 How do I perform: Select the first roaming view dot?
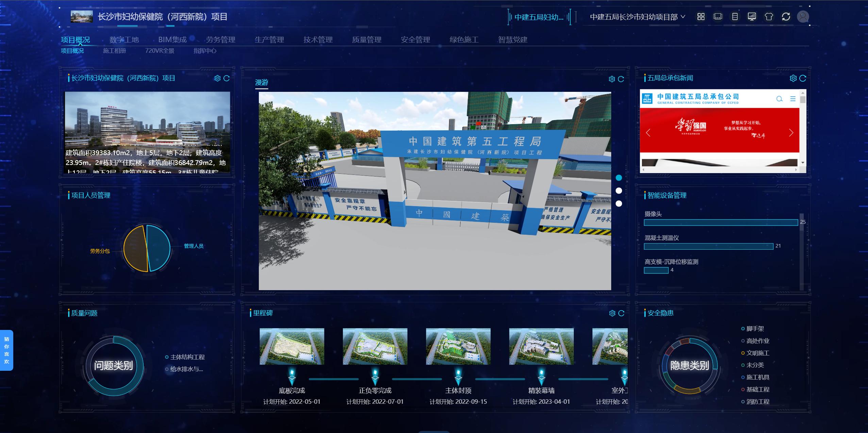coord(619,178)
